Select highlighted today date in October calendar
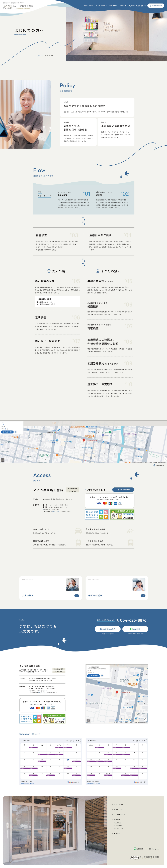This screenshot has width=167, height=868. (x=68, y=759)
